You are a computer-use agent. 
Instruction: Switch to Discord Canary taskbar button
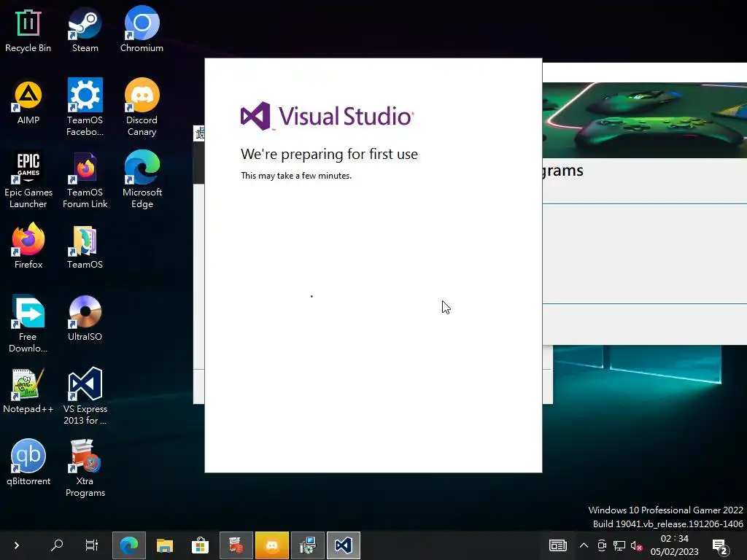272,545
